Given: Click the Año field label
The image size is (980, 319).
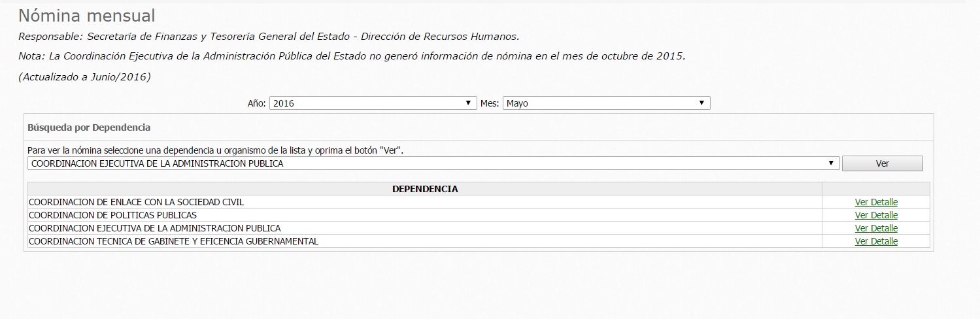Looking at the screenshot, I should pyautogui.click(x=256, y=103).
